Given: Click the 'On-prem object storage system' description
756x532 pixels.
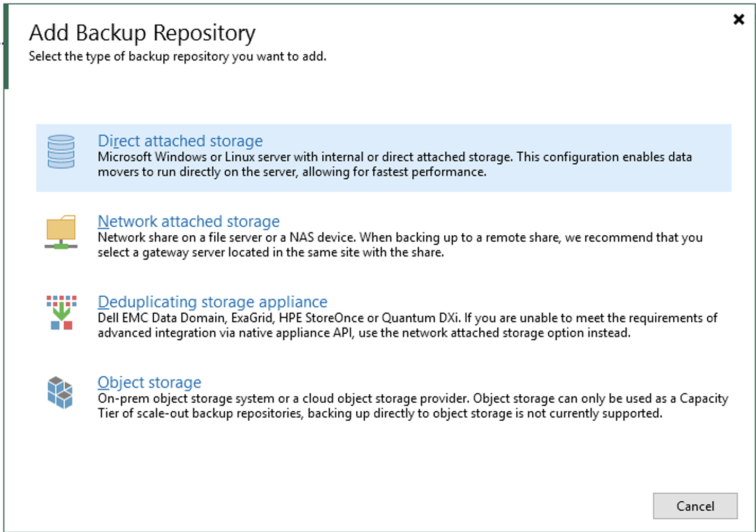Looking at the screenshot, I should click(x=413, y=406).
